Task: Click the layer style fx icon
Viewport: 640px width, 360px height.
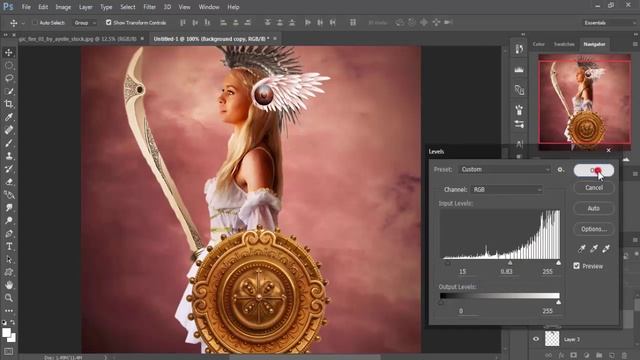Action: [561, 356]
